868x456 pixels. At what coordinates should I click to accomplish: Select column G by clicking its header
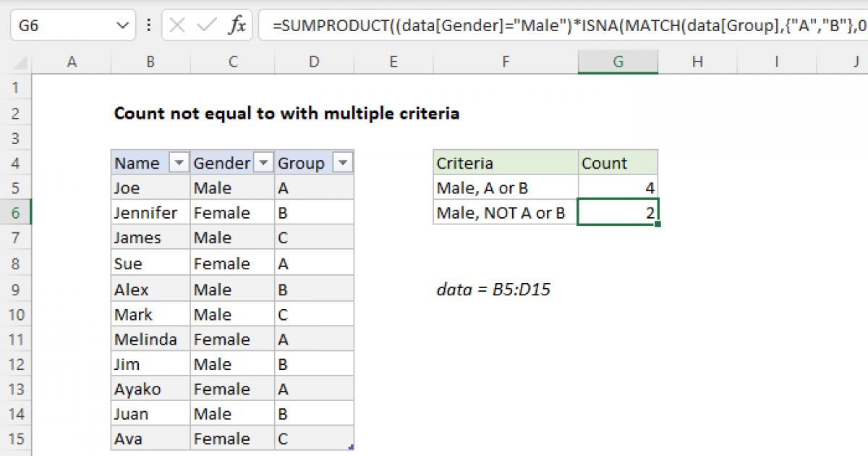(618, 62)
